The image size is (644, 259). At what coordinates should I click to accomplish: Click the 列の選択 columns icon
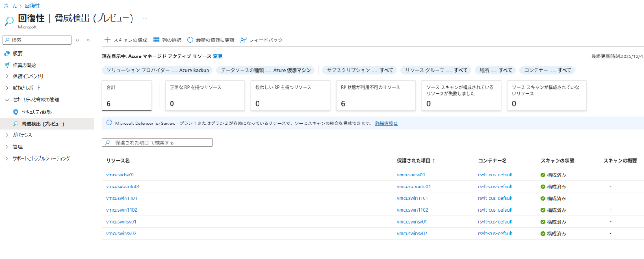pos(156,40)
